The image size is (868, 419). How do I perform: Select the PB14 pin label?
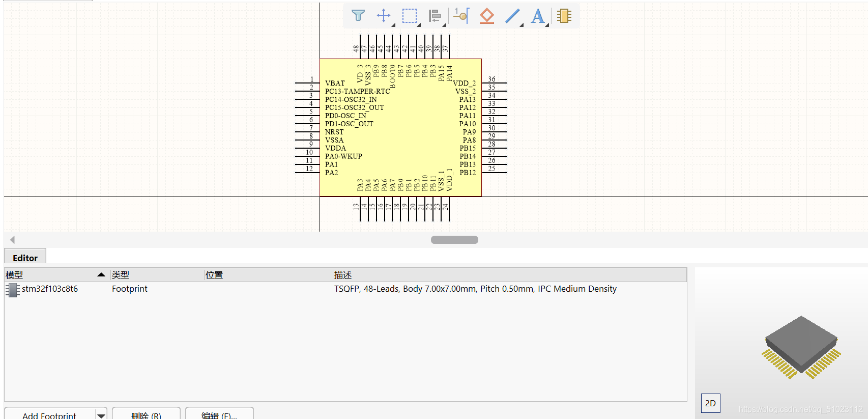click(468, 156)
